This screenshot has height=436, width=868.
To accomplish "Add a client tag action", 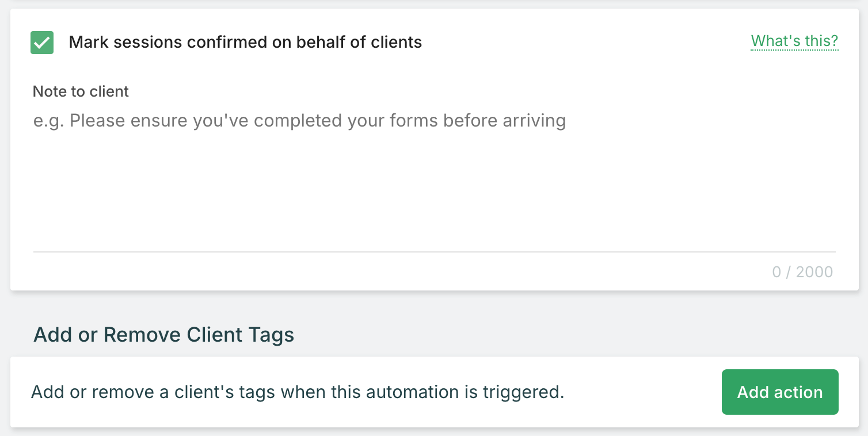I will (x=779, y=392).
